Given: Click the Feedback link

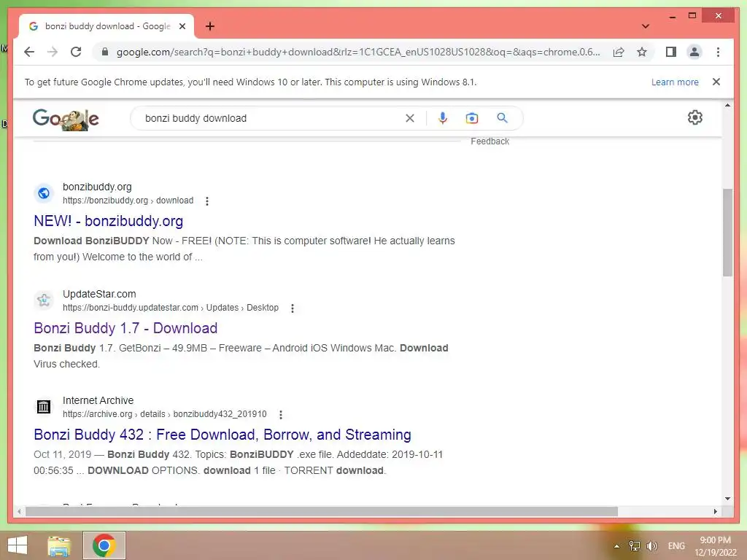Looking at the screenshot, I should [x=489, y=141].
